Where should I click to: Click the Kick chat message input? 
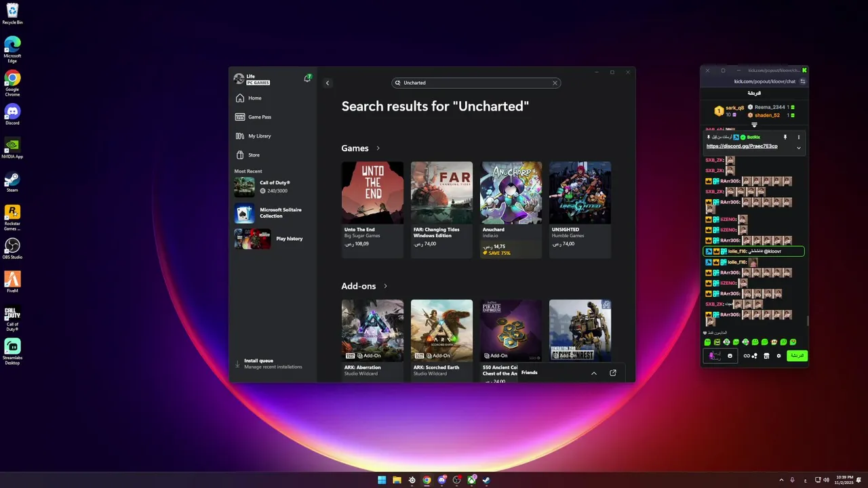coord(720,356)
